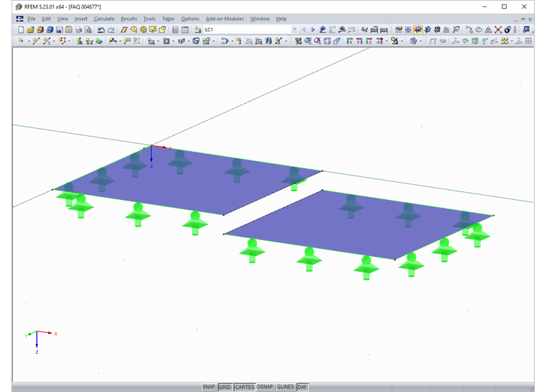
Task: Expand the new node tool dropdown arrow
Action: coord(29,41)
